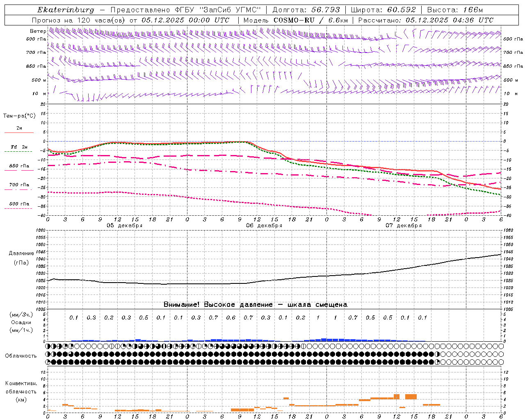Click the 'Облачность' cloud cover label

tap(21, 356)
